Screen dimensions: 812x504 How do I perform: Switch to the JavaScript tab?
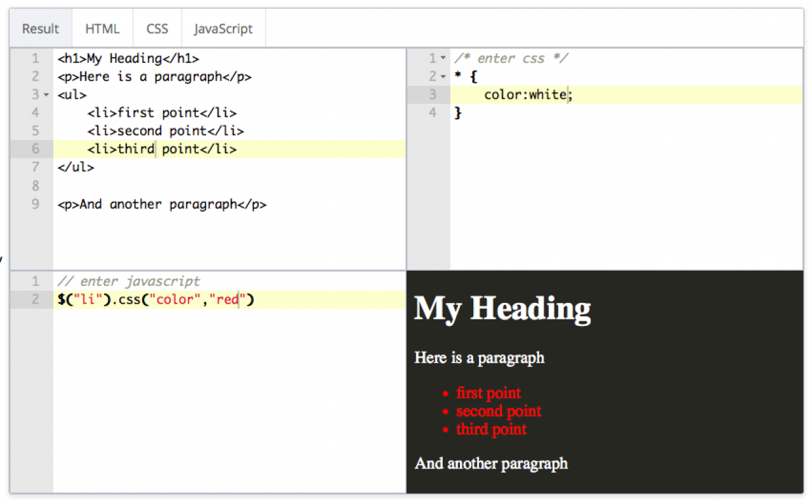223,29
